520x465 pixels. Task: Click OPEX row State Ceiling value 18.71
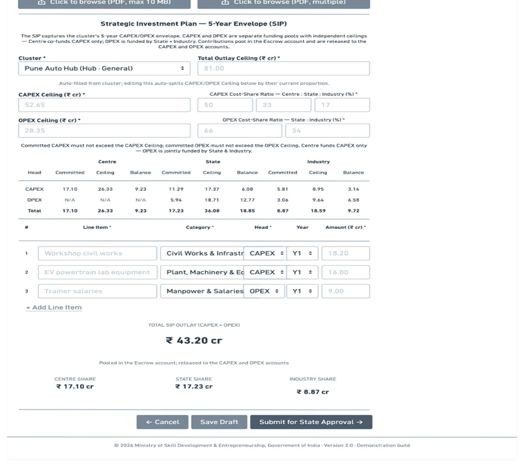(212, 200)
